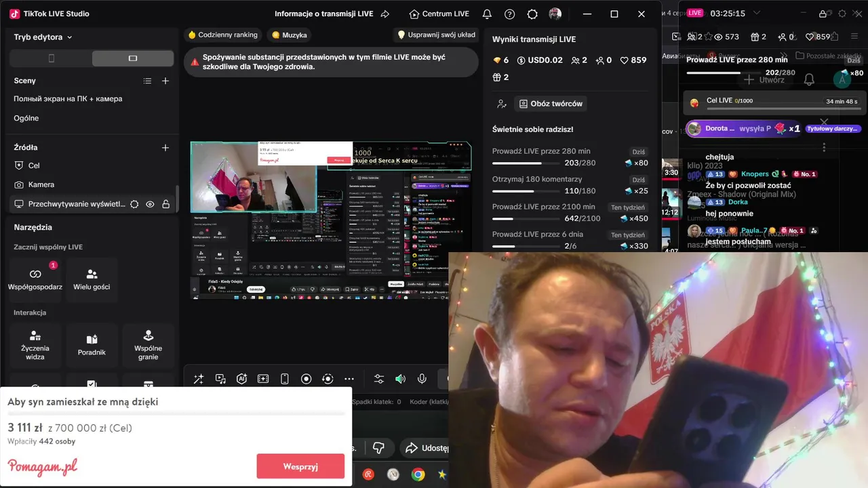
Task: Toggle chat overlay lock icon
Action: coord(823,14)
